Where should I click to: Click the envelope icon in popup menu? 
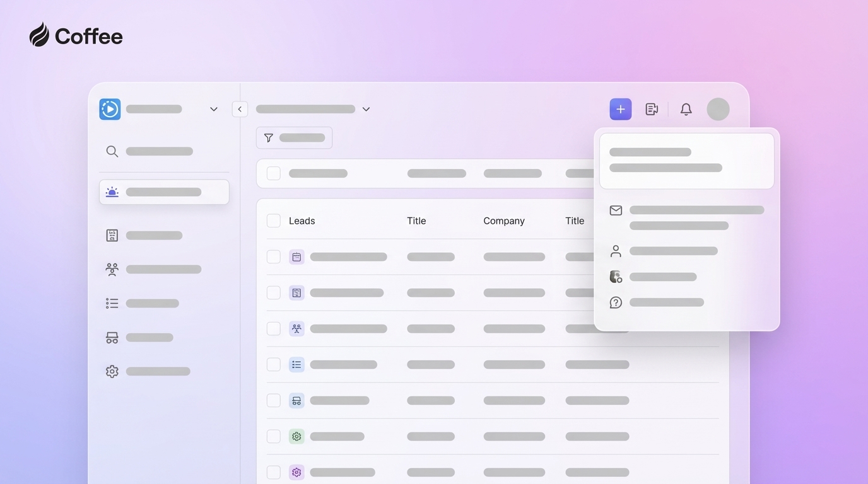[616, 210]
